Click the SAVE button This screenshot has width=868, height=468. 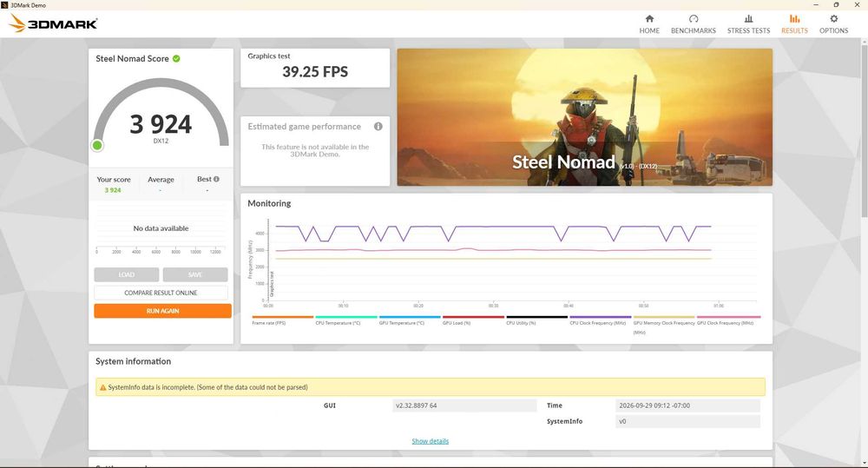(194, 274)
